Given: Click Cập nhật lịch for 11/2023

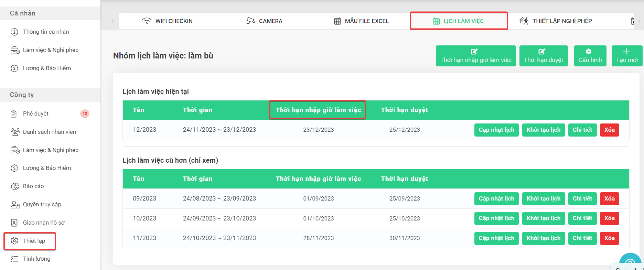Looking at the screenshot, I should click(x=496, y=238).
